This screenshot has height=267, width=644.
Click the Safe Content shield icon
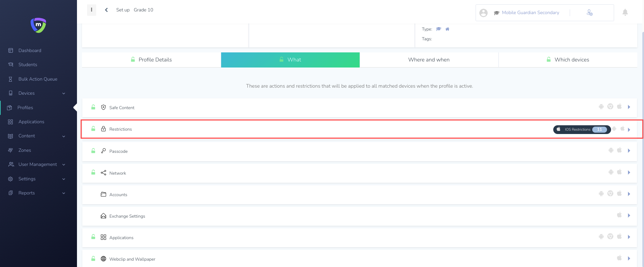(x=104, y=107)
